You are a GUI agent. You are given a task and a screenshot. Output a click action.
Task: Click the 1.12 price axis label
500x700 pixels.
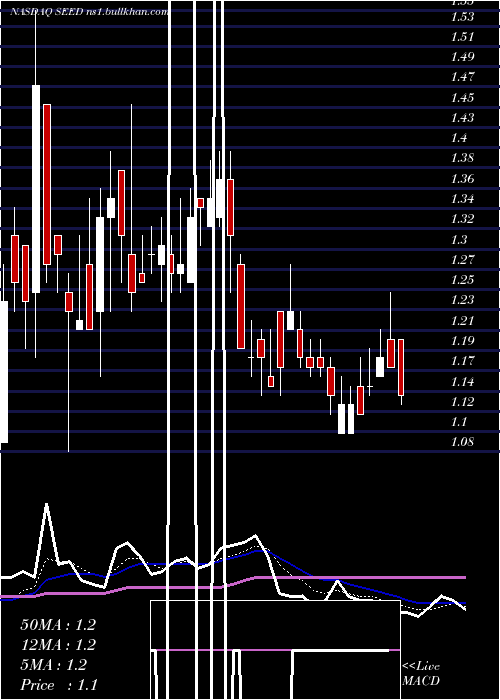point(462,402)
